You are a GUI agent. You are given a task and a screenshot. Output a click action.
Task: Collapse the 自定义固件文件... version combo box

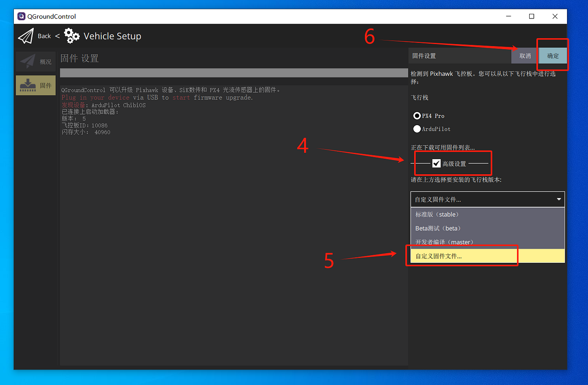[488, 199]
